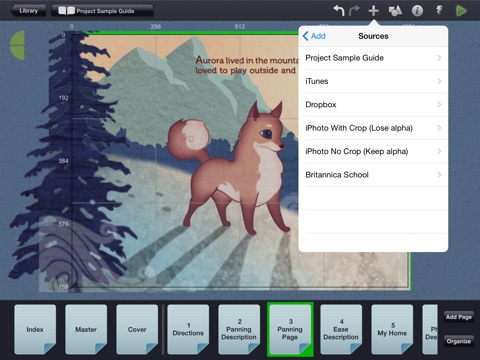Choose Project Sample Guide source
The height and width of the screenshot is (360, 480).
pos(373,58)
